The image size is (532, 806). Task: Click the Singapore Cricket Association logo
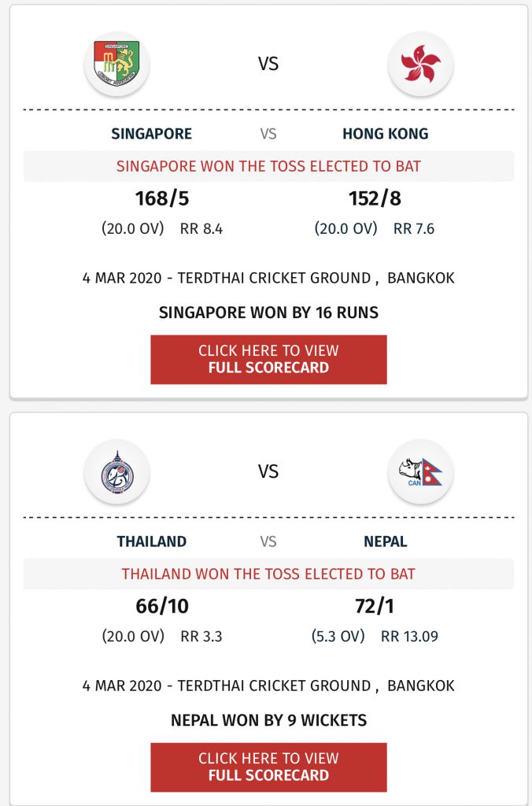point(116,64)
